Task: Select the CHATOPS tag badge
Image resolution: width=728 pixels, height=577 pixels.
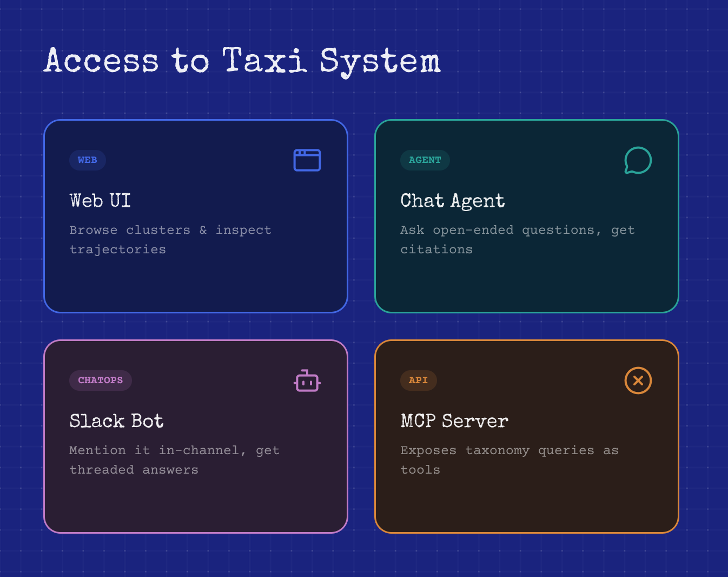Action: point(101,381)
